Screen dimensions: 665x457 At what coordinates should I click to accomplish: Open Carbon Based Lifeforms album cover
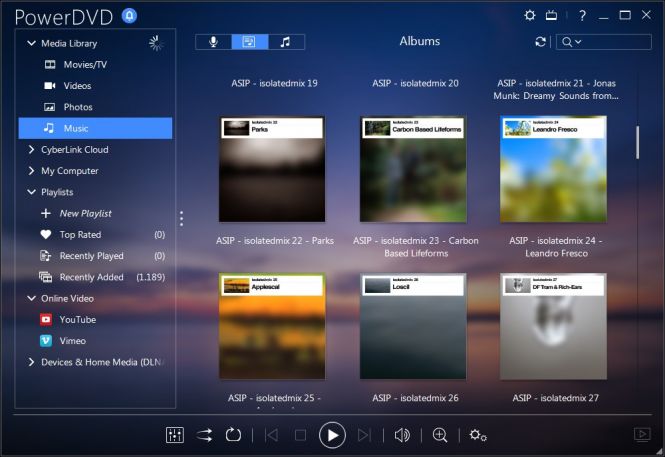tap(413, 169)
